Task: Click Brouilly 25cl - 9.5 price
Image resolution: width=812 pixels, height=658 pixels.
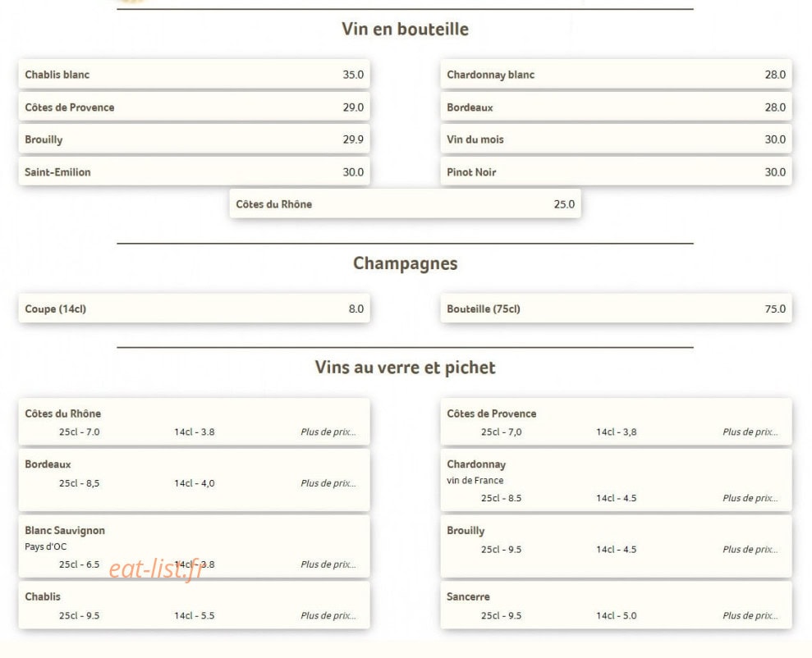Action: pyautogui.click(x=502, y=550)
